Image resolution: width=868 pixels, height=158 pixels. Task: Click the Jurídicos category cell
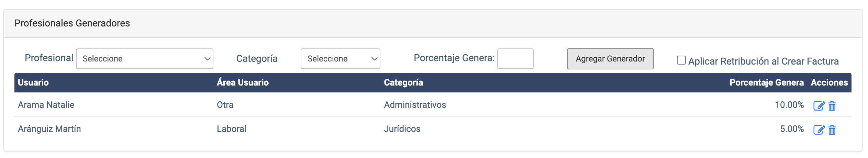(x=402, y=129)
